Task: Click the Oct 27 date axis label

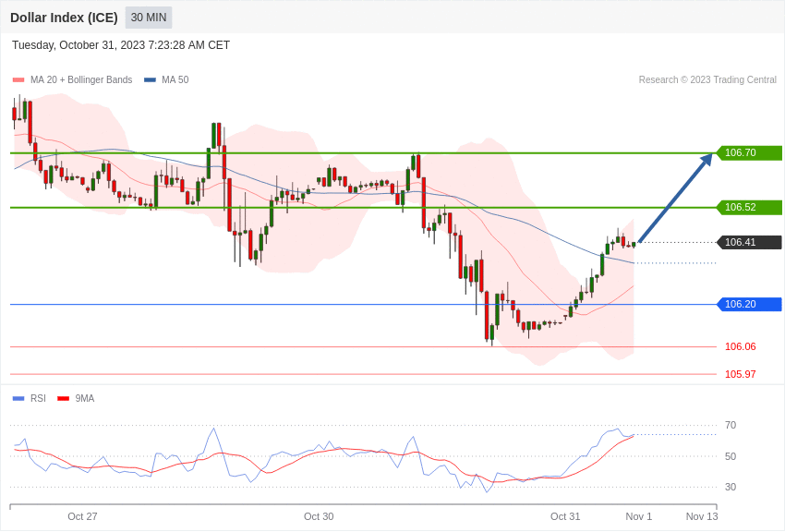Action: pos(82,516)
